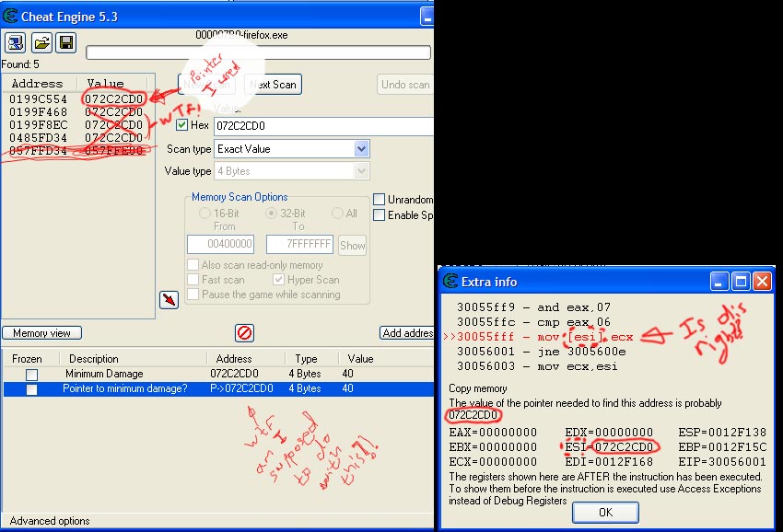Click OK in Extra info dialog
Viewport: 783px width, 532px height.
coord(605,512)
